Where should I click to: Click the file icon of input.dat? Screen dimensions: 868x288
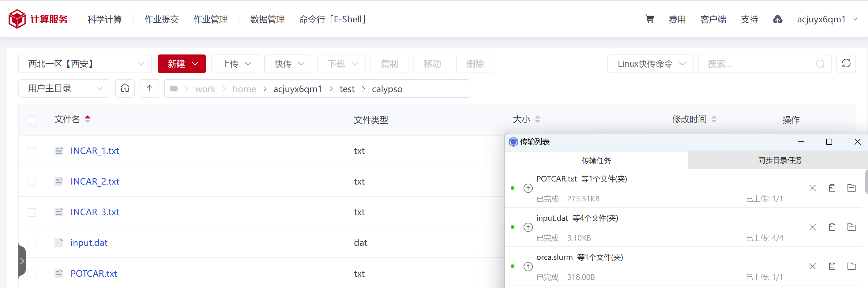click(58, 242)
